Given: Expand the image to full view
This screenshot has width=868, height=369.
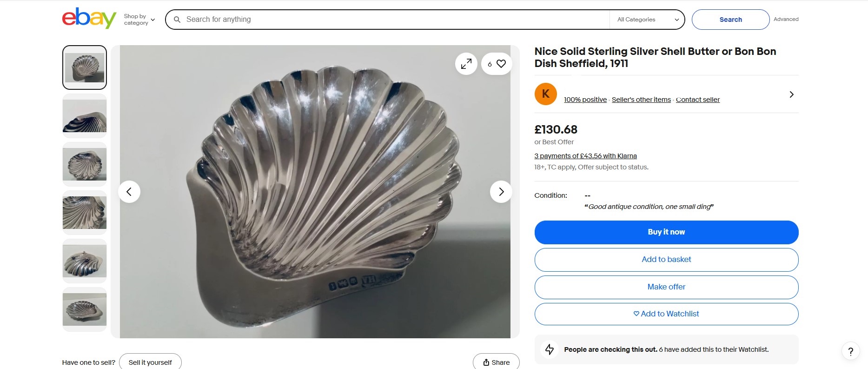Looking at the screenshot, I should click(466, 64).
